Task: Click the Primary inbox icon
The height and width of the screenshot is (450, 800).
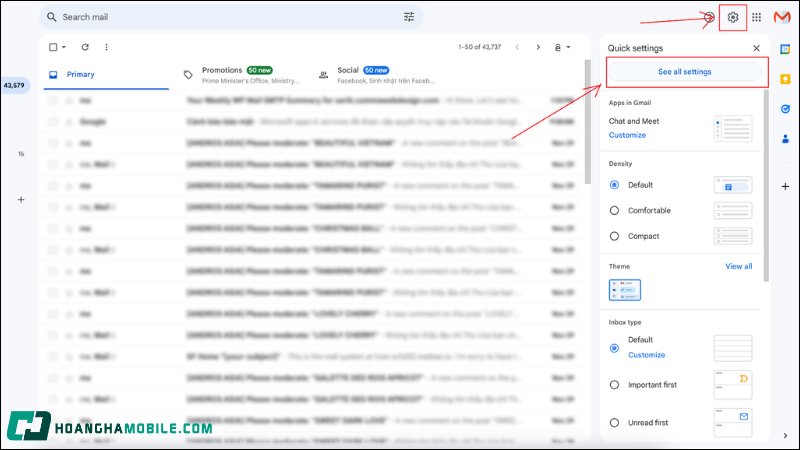Action: (x=53, y=74)
